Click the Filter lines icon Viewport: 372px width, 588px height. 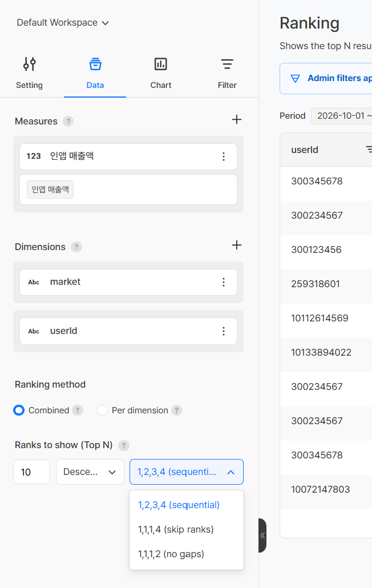[x=227, y=64]
